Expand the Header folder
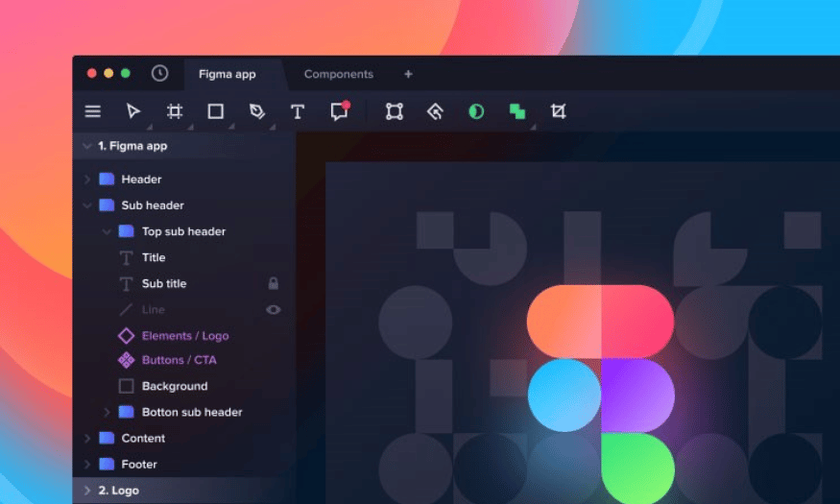Viewport: 840px width, 504px height. click(x=87, y=180)
